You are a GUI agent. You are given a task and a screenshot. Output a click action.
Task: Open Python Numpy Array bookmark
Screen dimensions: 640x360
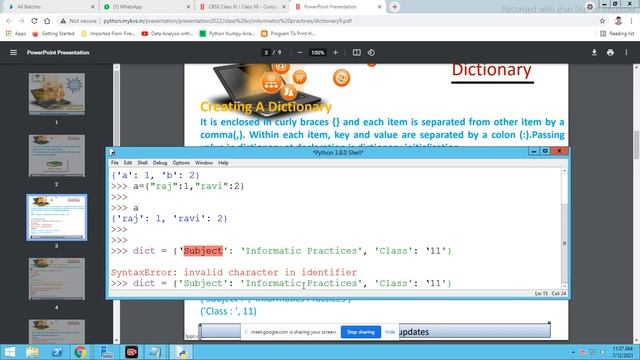(x=227, y=33)
